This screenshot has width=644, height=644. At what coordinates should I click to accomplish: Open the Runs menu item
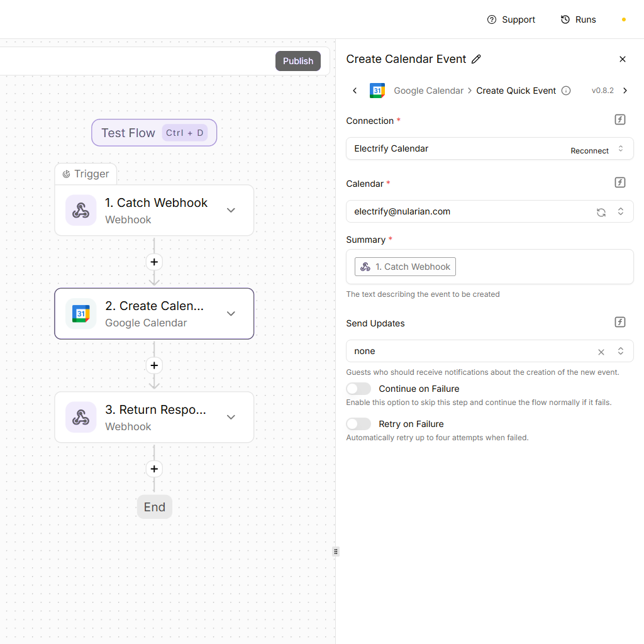[x=578, y=19]
